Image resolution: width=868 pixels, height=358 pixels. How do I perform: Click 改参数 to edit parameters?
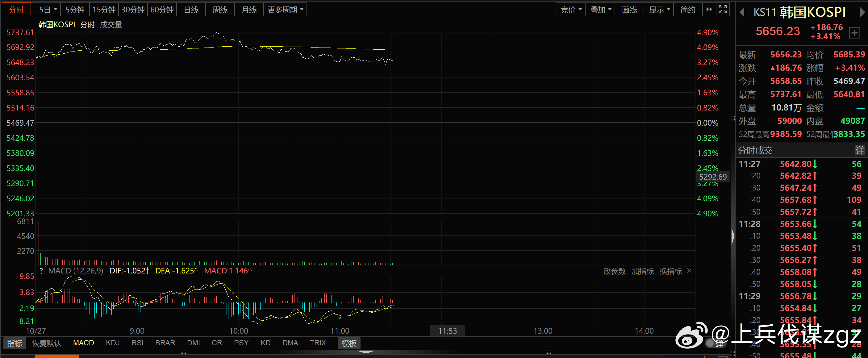pos(614,271)
